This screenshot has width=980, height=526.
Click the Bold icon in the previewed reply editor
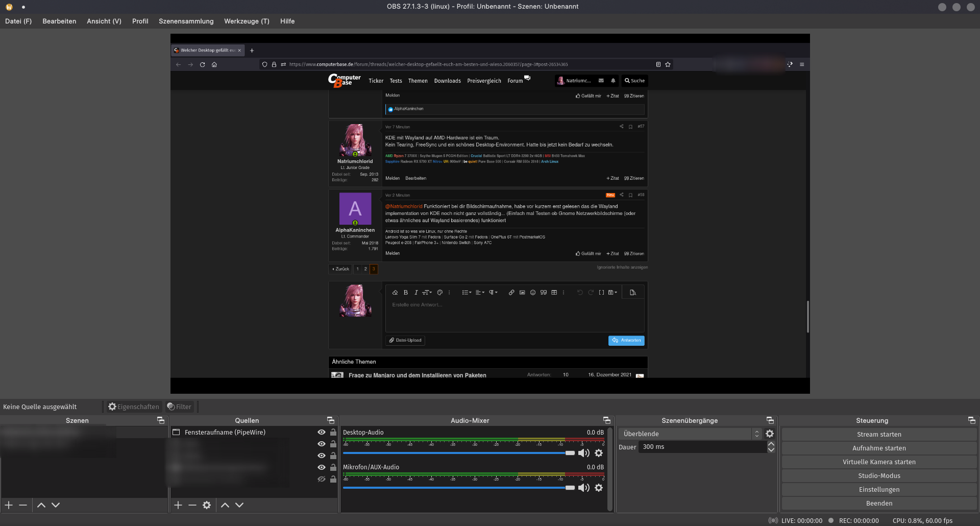click(x=406, y=293)
